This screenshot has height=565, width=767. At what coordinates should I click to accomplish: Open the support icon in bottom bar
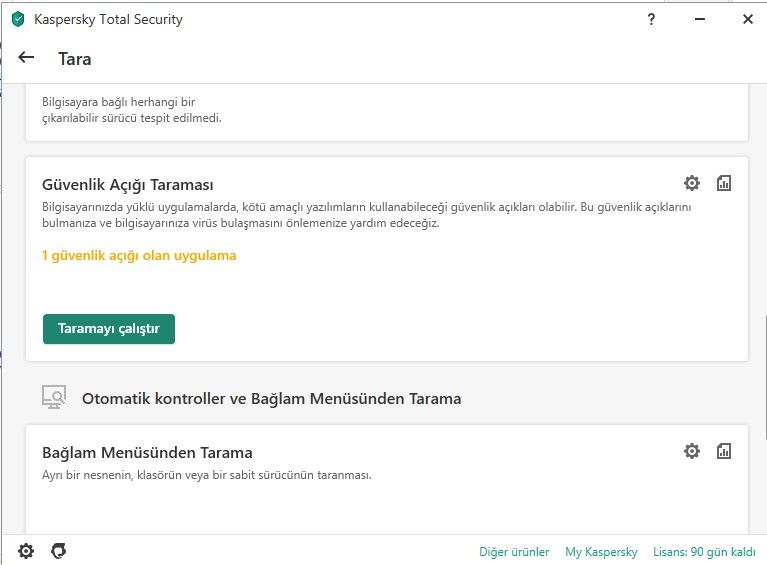pos(59,550)
